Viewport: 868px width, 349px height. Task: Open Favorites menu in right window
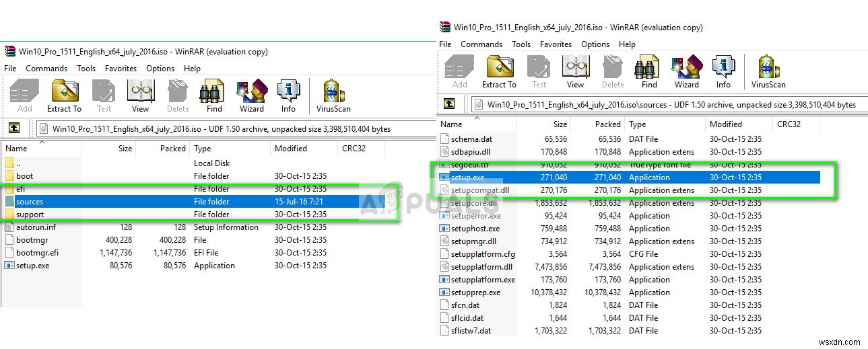[x=556, y=44]
